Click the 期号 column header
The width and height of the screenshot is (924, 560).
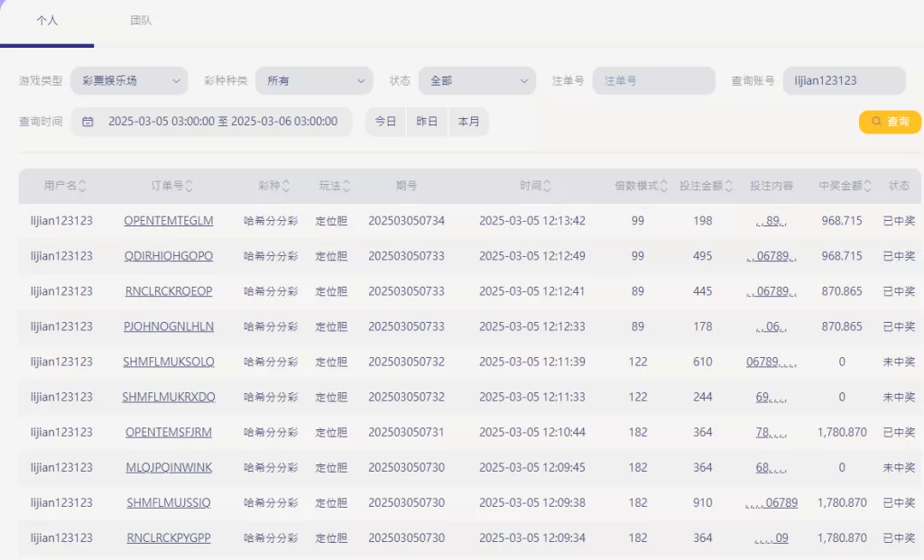(x=407, y=186)
